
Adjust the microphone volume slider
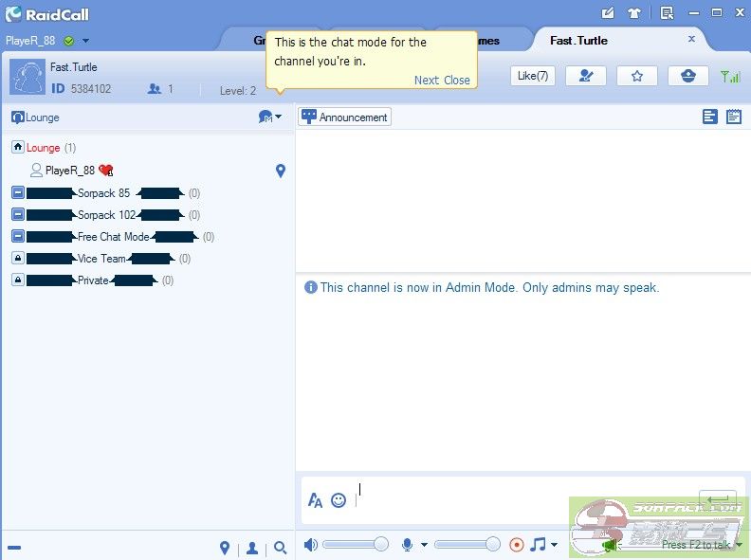coord(467,544)
